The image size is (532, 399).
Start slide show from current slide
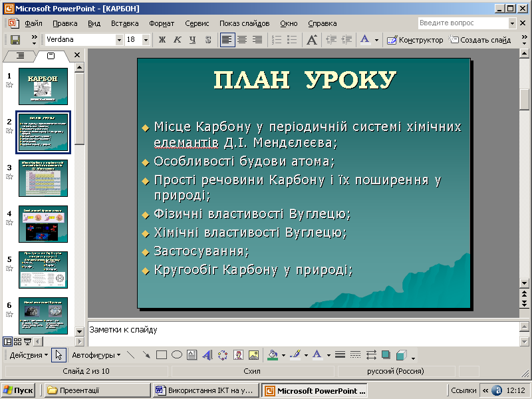tap(27, 341)
